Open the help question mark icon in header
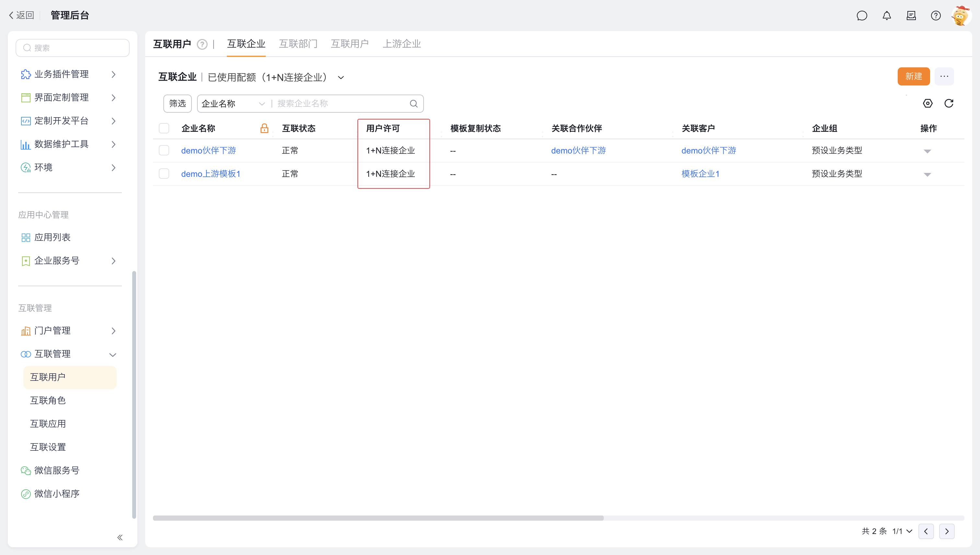The height and width of the screenshot is (555, 980). [x=935, y=16]
